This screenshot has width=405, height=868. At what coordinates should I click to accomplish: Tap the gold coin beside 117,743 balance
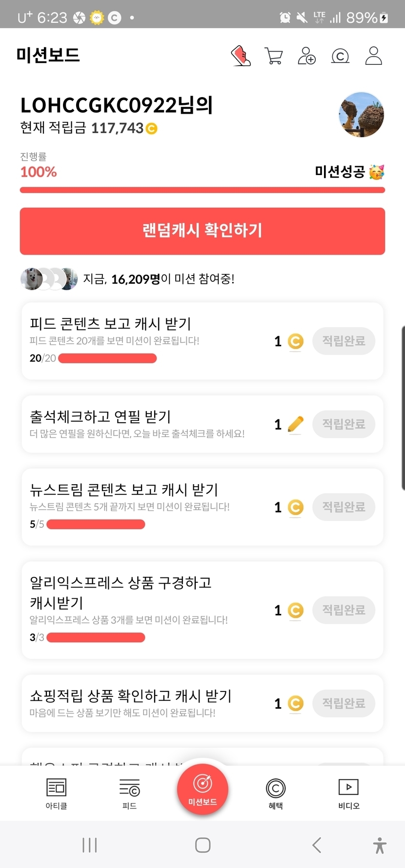click(152, 129)
